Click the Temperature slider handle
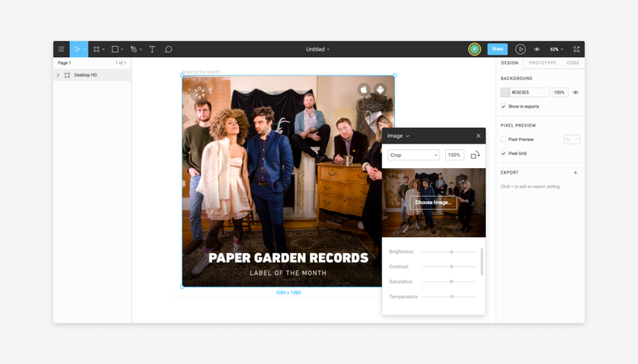This screenshot has height=364, width=638. (452, 297)
